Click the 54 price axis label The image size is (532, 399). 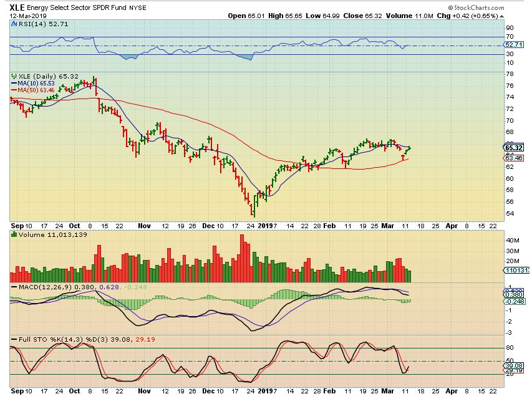[510, 214]
